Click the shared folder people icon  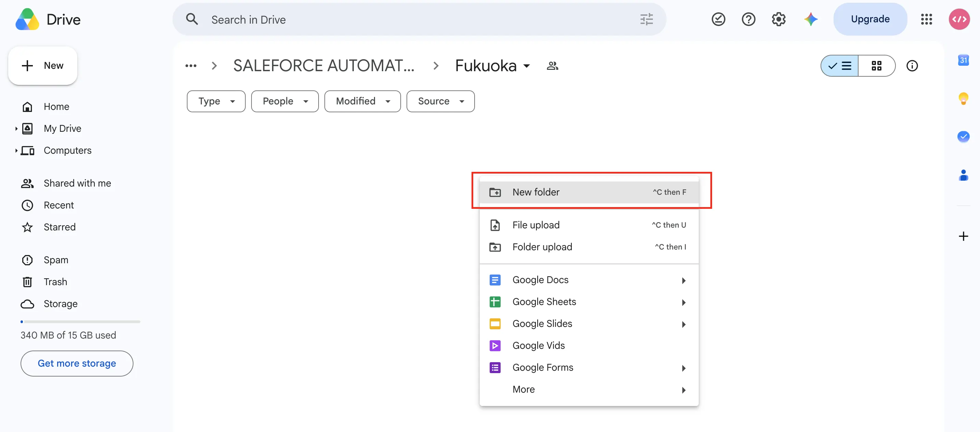(x=552, y=66)
